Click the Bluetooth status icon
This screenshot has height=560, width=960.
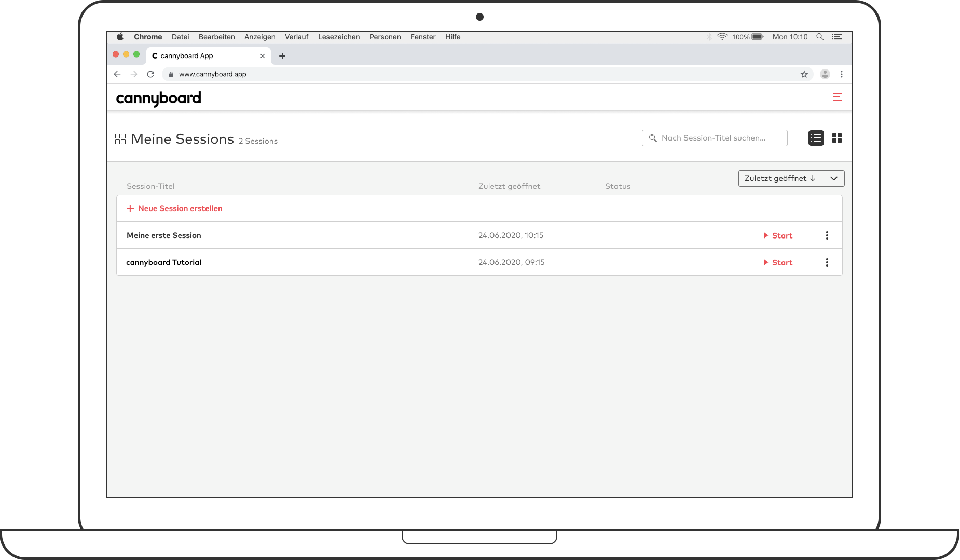(x=709, y=37)
